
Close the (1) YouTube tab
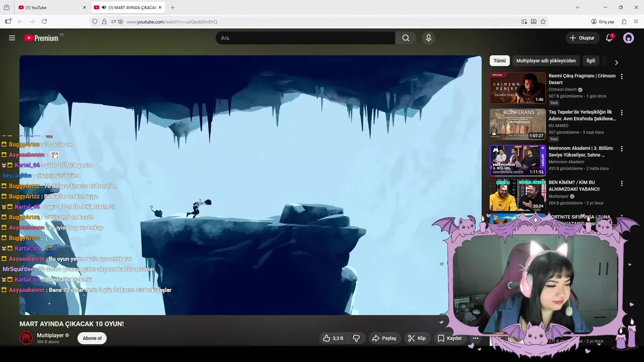(x=85, y=8)
